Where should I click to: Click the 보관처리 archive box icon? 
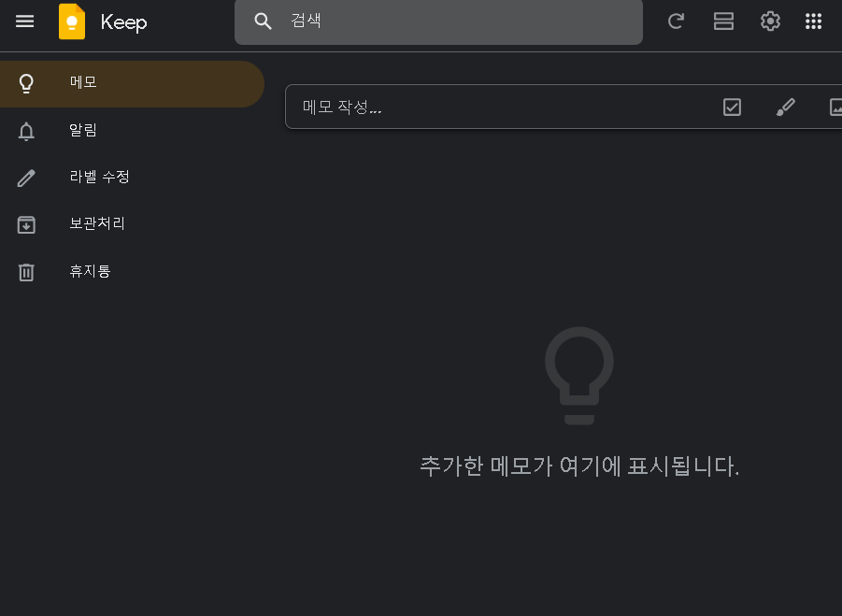pos(26,224)
